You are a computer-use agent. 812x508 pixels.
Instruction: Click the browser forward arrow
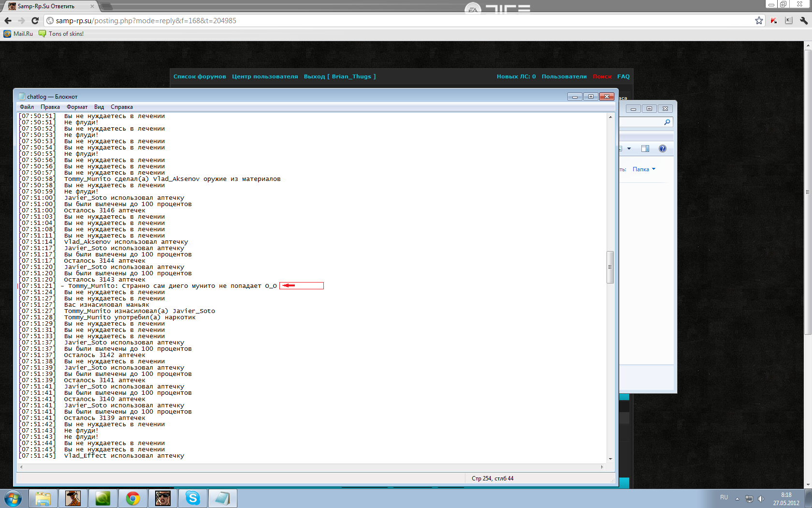[21, 20]
